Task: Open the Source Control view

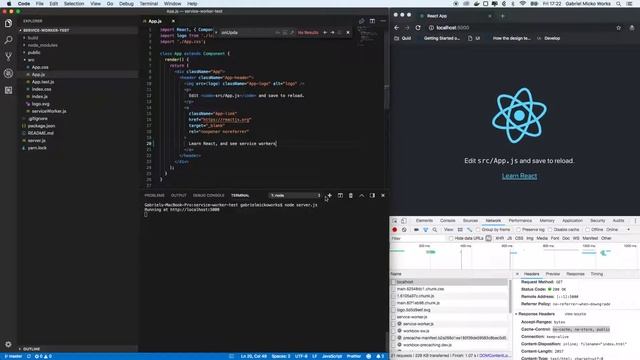Action: coord(8,57)
